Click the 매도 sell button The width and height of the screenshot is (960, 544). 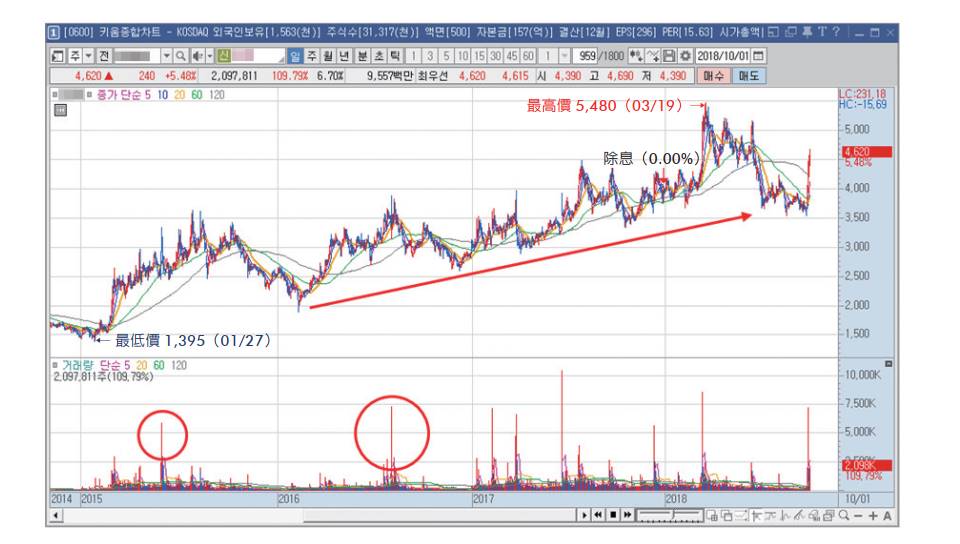point(749,76)
